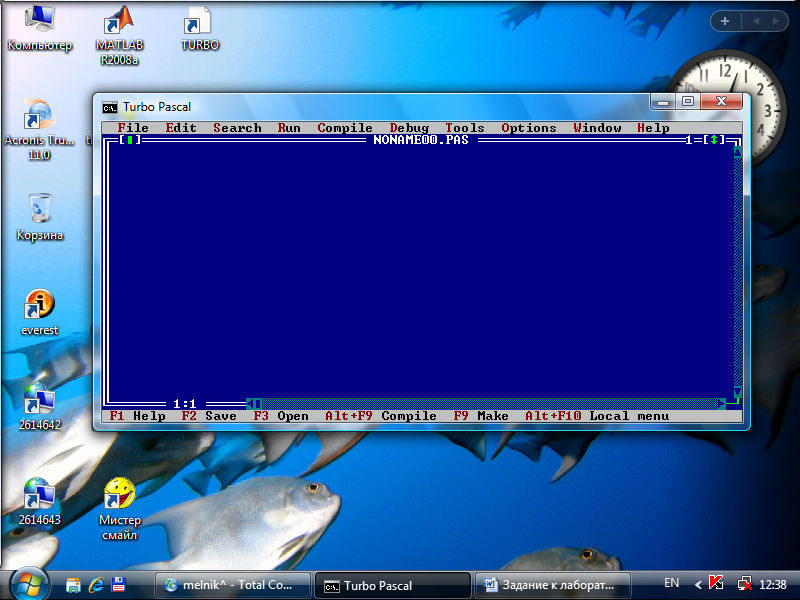The width and height of the screenshot is (800, 600).
Task: Click the sidebar previous gadgets arrow
Action: (x=756, y=21)
